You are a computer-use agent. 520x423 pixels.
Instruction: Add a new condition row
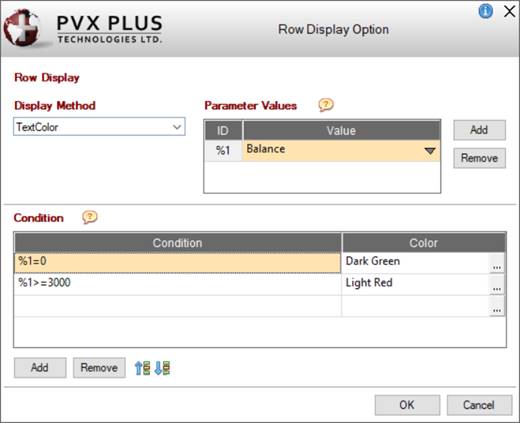[x=40, y=368]
